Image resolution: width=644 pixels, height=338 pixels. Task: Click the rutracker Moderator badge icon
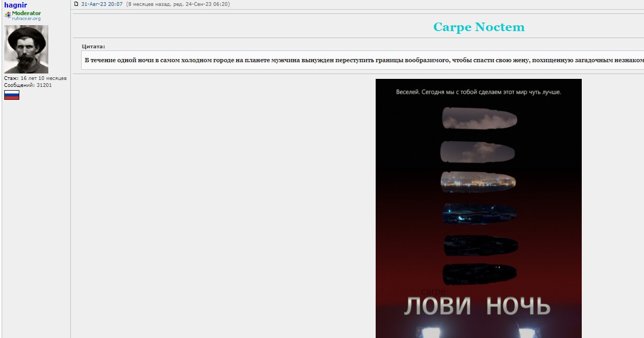pos(8,15)
